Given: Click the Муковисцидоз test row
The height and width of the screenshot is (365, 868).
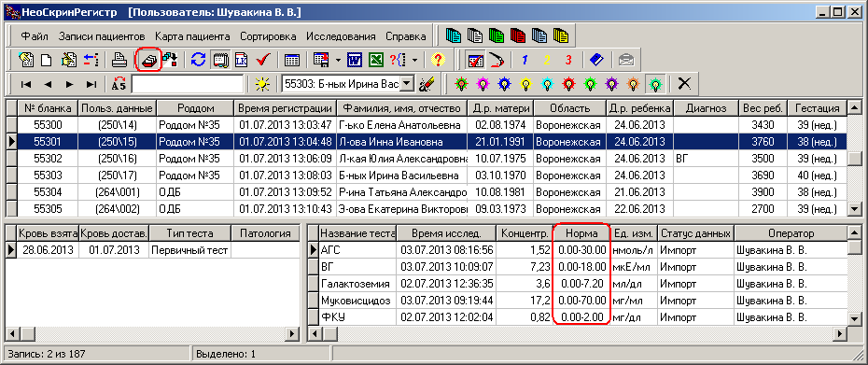Looking at the screenshot, I should click(578, 302).
